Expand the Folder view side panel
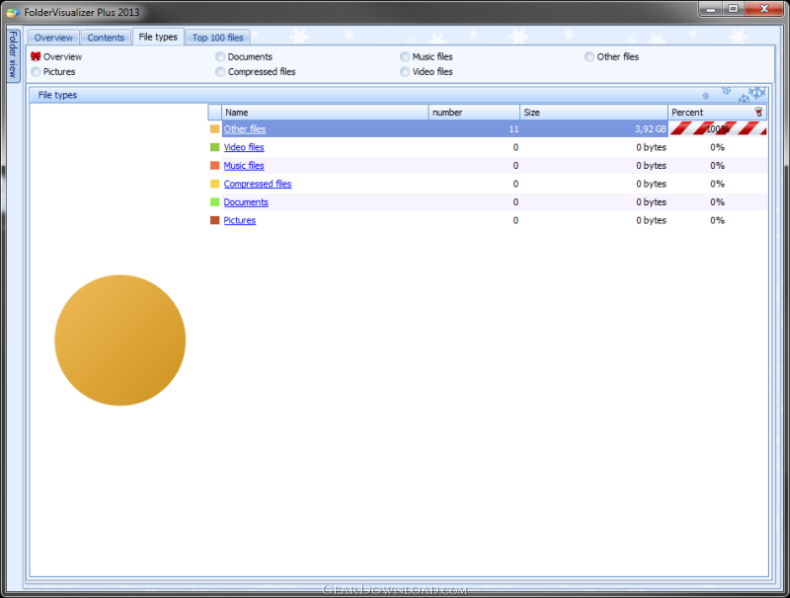This screenshot has width=790, height=598. (13, 54)
